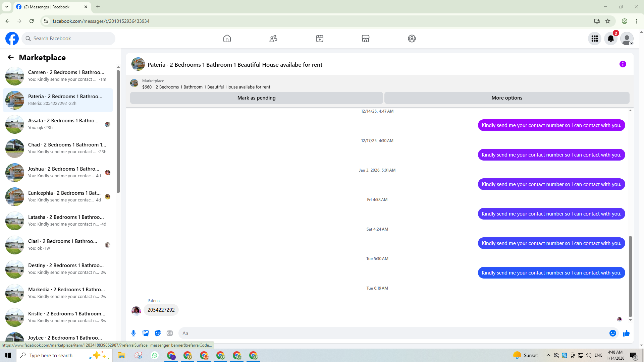This screenshot has height=362, width=644.
Task: Type in the Aa message field
Action: [392, 333]
